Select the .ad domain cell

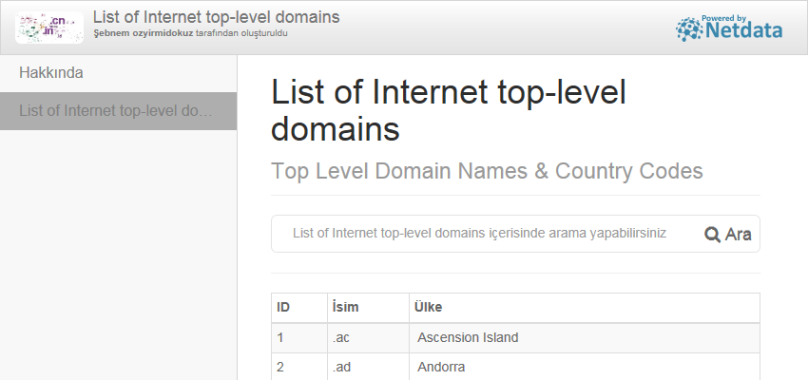pos(368,367)
